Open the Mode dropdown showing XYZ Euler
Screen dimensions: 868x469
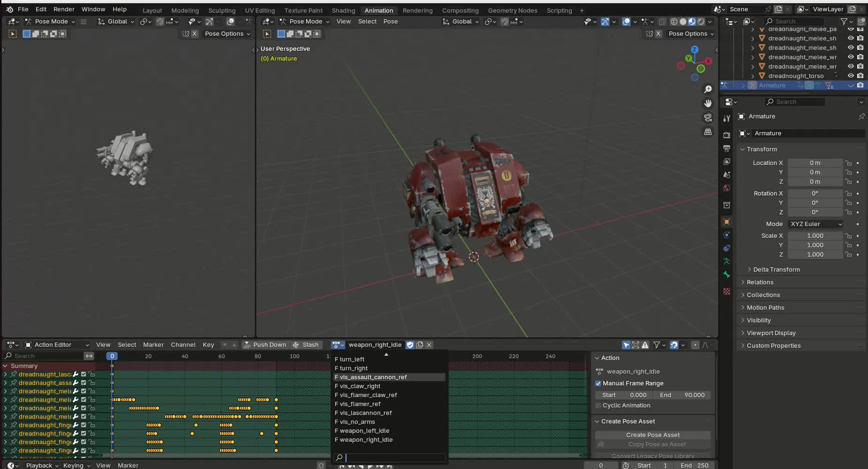pos(815,224)
